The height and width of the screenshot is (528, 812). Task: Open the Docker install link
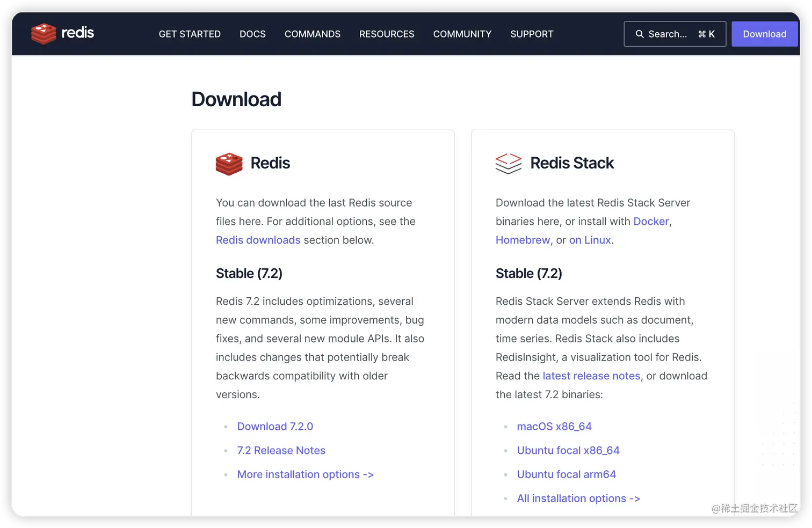click(x=651, y=221)
